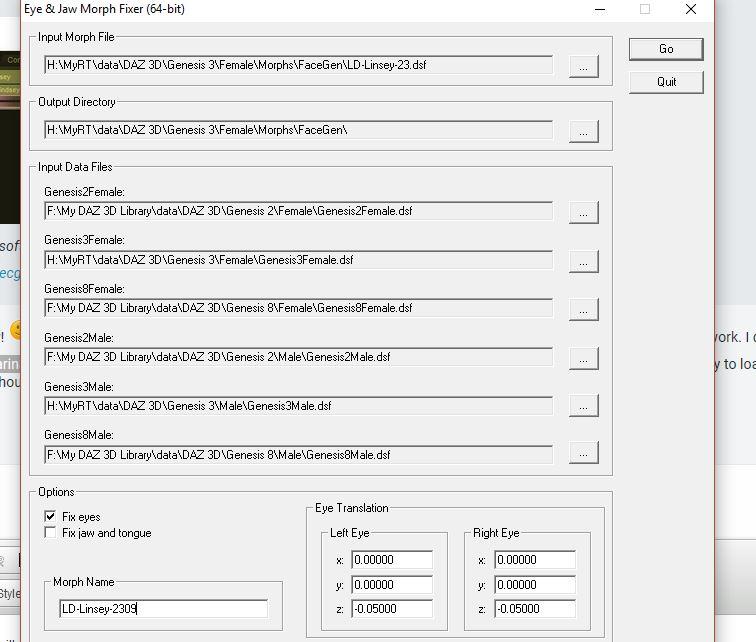Edit Right Eye y translation value
The width and height of the screenshot is (756, 642).
coord(535,585)
